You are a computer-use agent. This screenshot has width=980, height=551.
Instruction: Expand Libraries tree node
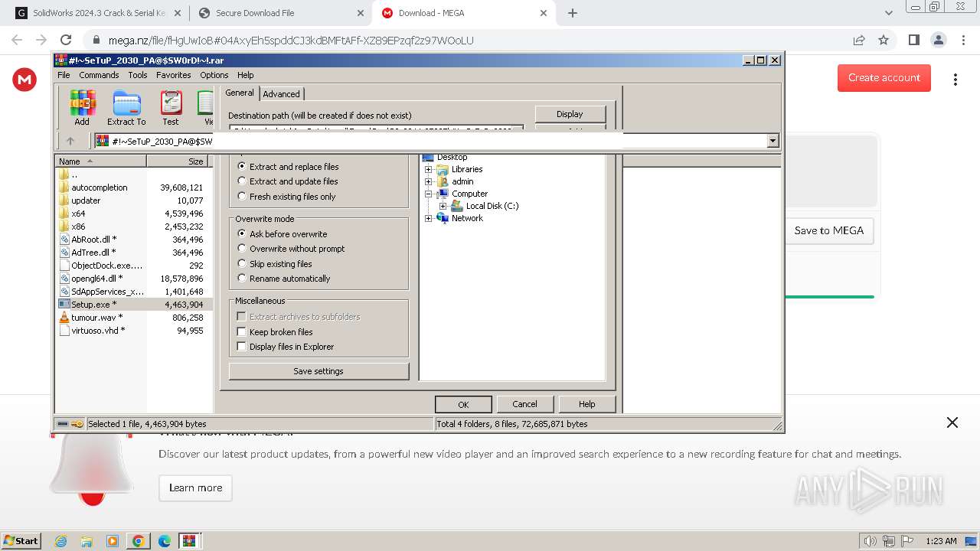coord(429,169)
